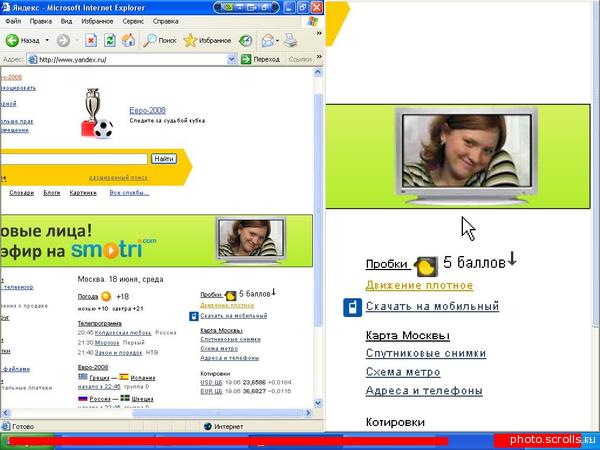Open the Греция match link
Image resolution: width=600 pixels, height=450 pixels.
tap(99, 378)
